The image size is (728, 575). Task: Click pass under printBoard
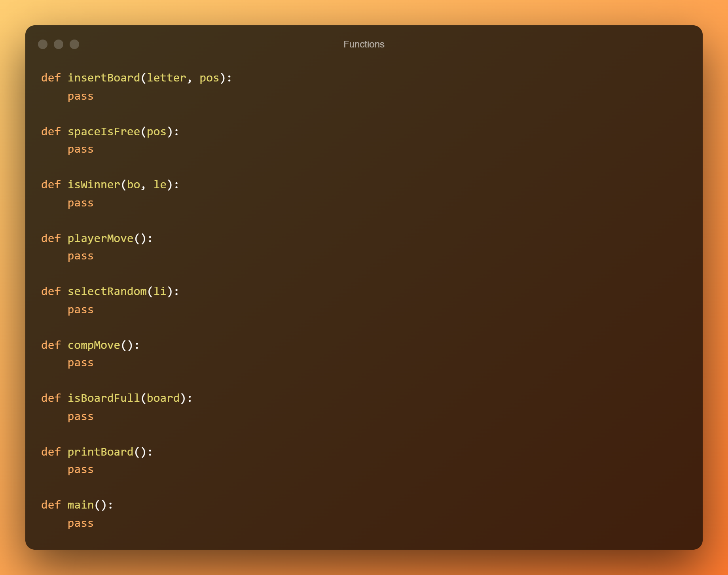81,470
